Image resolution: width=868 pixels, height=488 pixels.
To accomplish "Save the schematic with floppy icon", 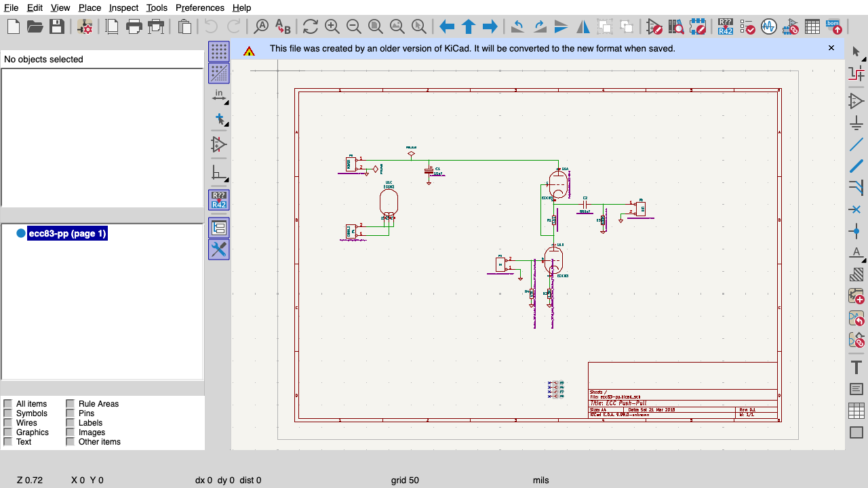I will [x=57, y=26].
